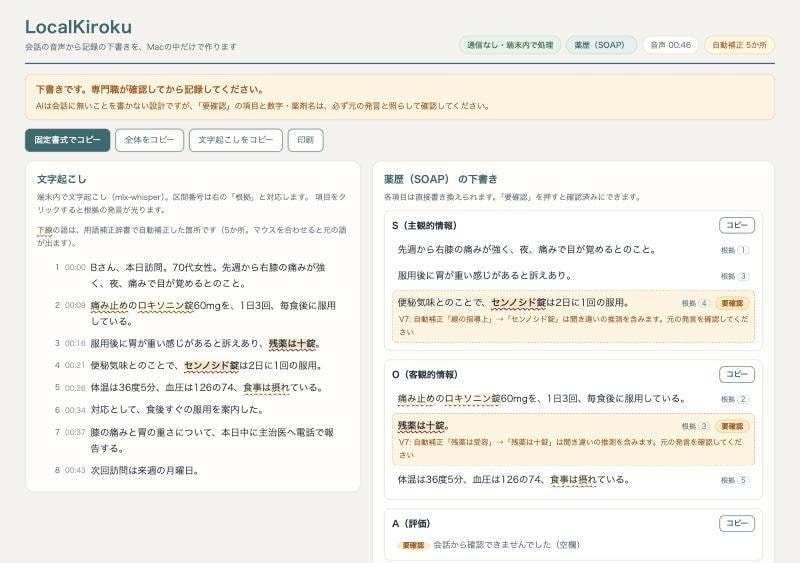Click the 固定書式でコピー button
This screenshot has width=800, height=563.
point(67,140)
